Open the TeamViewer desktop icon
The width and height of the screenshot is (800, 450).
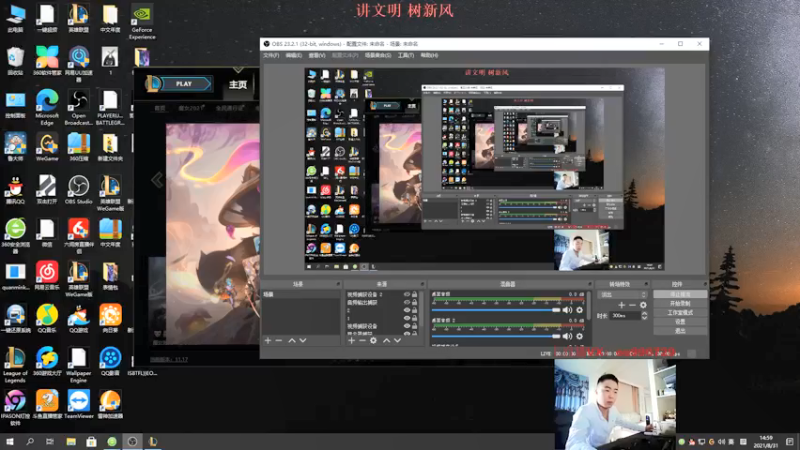tap(79, 405)
